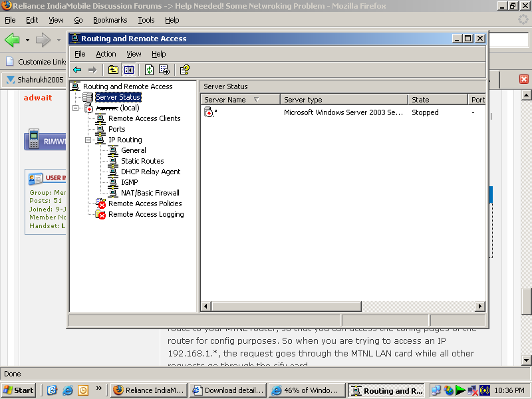Click the Help toolbar icon with question mark
Screen dimensions: 532x399
coord(185,70)
